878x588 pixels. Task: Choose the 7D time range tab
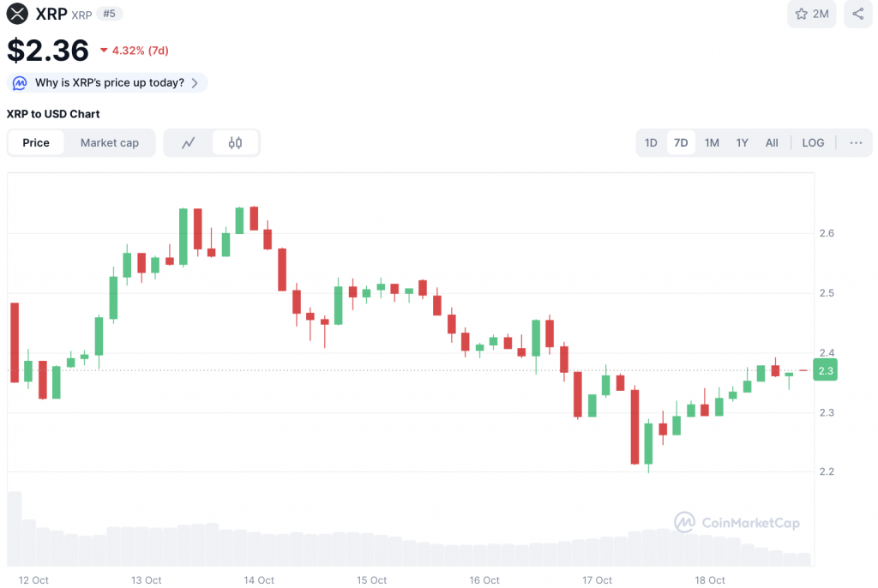(x=681, y=143)
